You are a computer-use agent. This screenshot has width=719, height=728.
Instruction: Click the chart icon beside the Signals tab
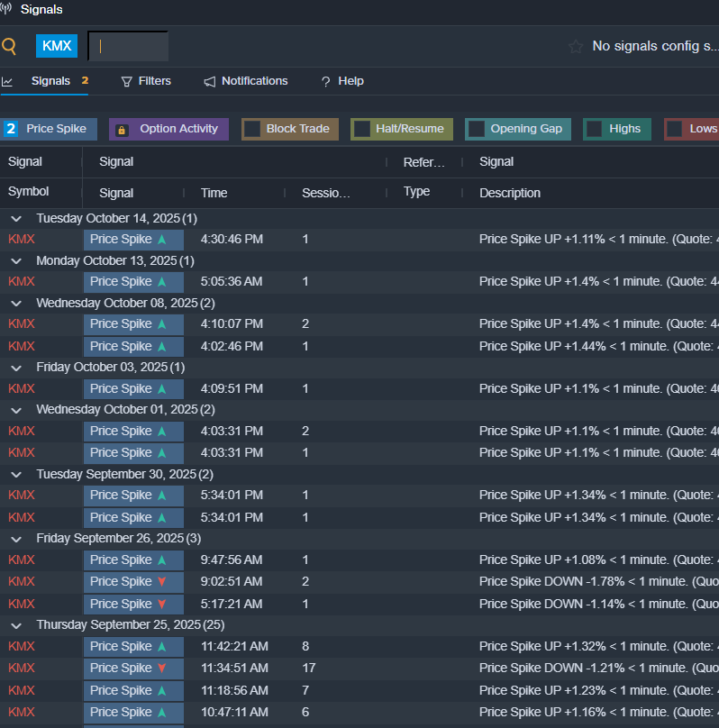[x=7, y=81]
